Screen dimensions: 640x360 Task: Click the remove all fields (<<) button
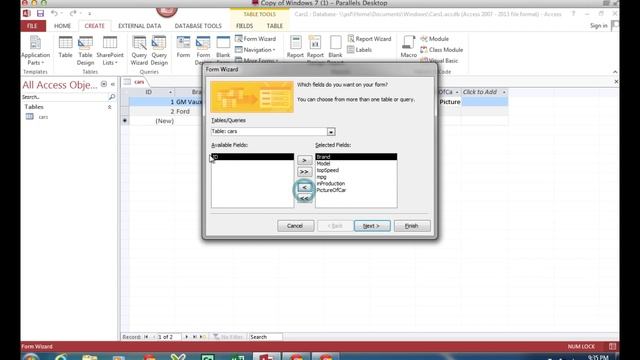click(x=304, y=198)
